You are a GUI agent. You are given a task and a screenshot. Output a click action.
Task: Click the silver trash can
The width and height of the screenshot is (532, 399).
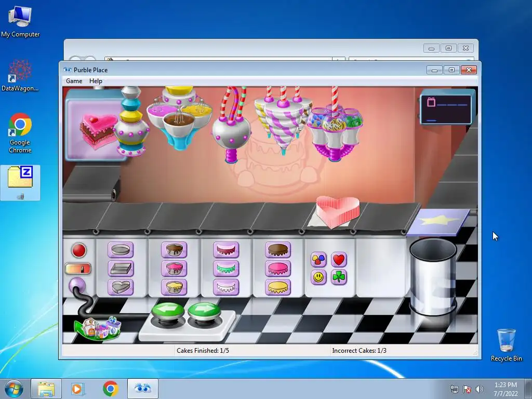[433, 277]
